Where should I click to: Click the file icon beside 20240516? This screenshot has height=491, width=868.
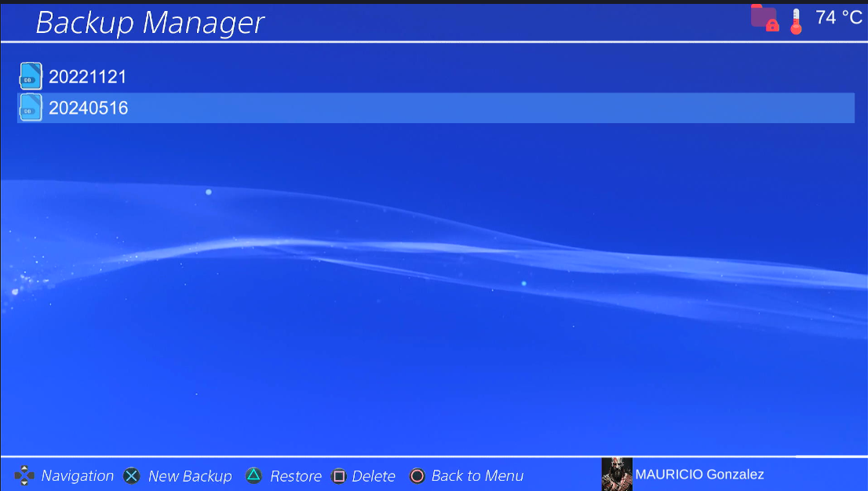point(30,108)
